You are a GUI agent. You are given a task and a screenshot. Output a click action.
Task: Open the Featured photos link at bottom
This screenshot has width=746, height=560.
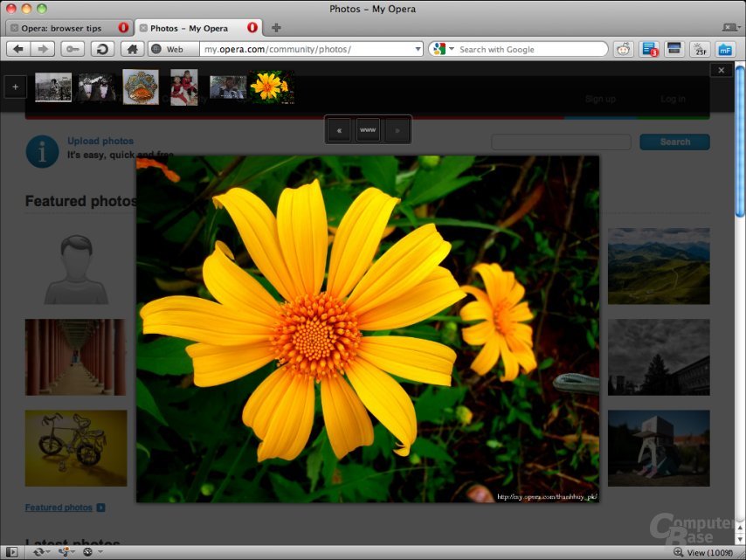click(59, 508)
